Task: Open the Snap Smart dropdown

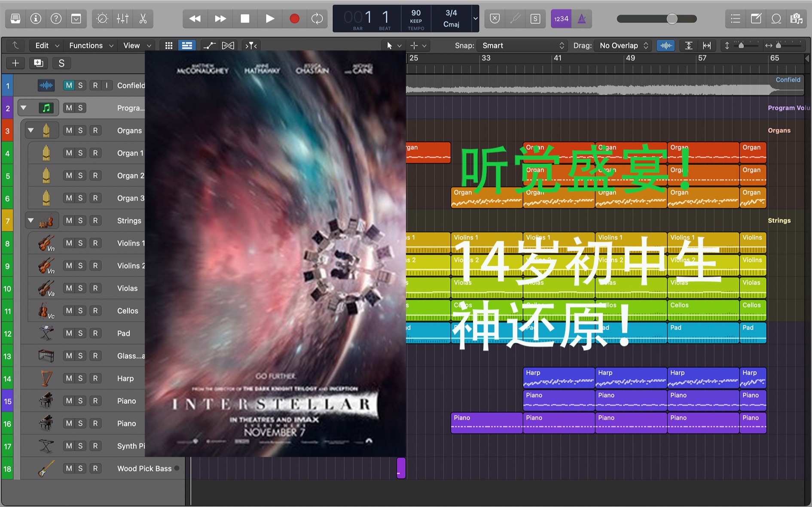Action: (x=523, y=46)
